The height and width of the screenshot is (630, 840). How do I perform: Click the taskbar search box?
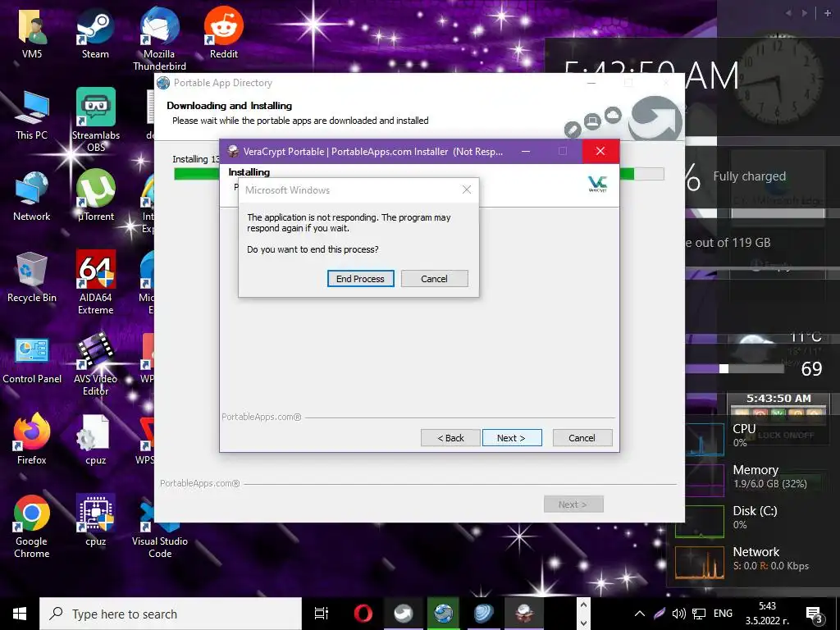pos(171,614)
